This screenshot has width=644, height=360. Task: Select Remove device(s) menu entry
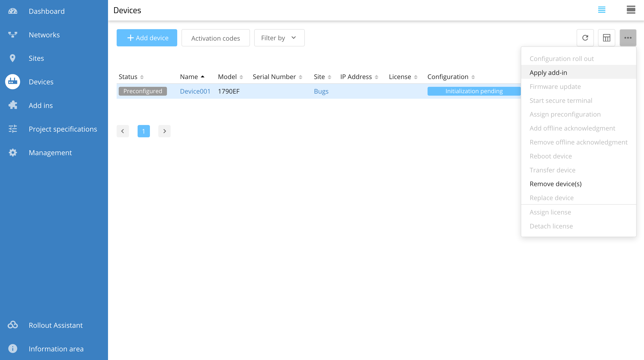click(555, 184)
